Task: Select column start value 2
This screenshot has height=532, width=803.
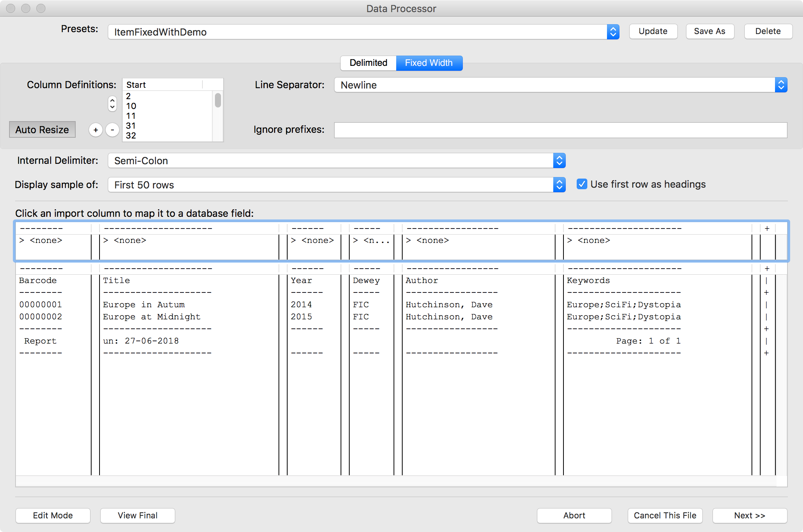Action: (x=168, y=96)
